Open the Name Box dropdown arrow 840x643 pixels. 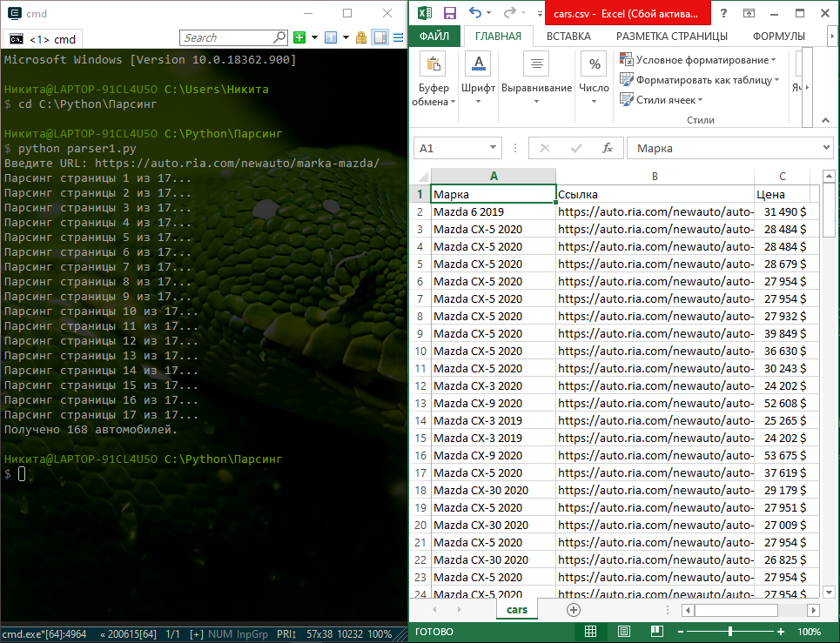[493, 148]
